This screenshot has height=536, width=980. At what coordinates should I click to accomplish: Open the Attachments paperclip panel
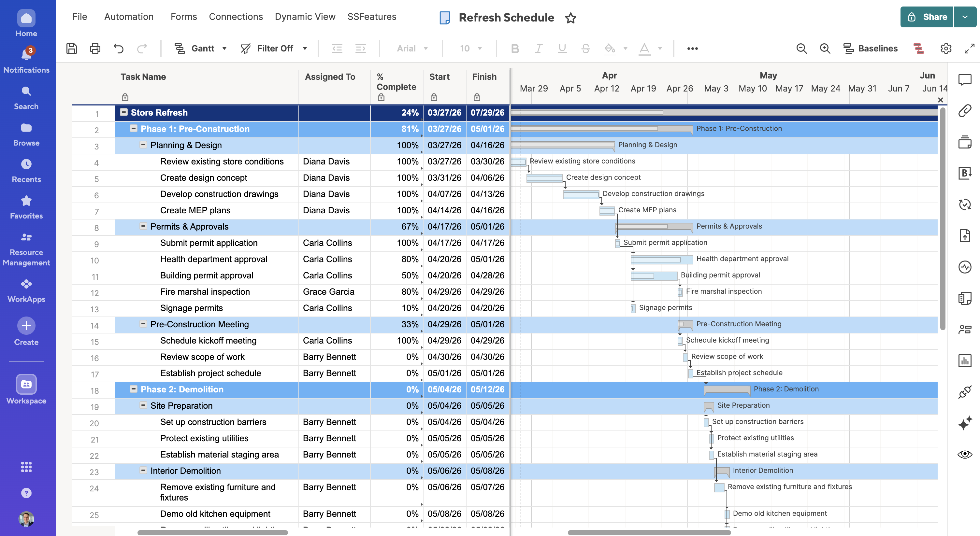(964, 111)
